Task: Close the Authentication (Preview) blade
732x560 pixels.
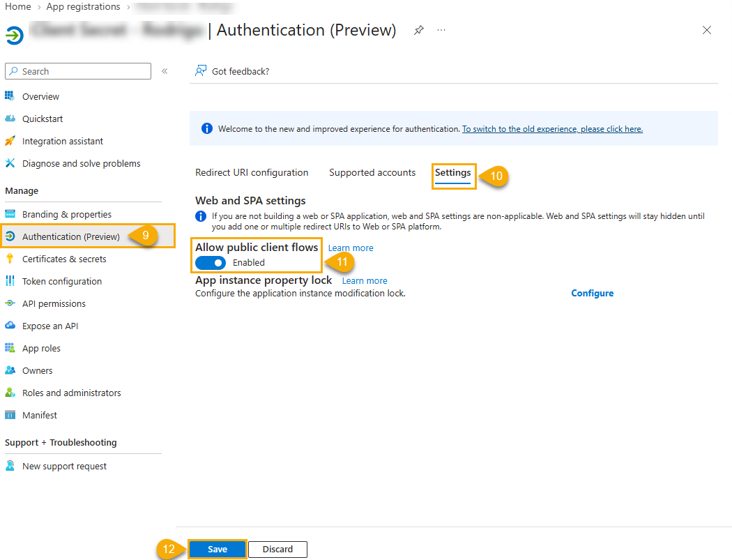Action: [x=707, y=31]
